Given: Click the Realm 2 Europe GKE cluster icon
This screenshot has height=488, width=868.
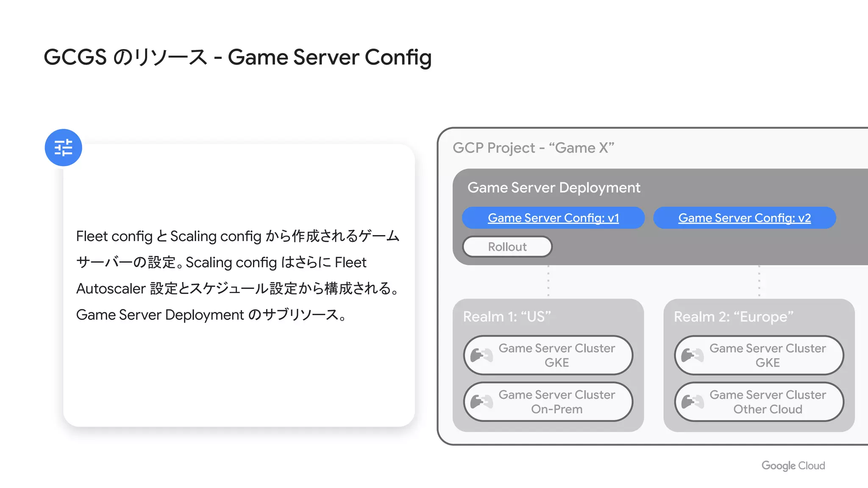Looking at the screenshot, I should point(693,355).
